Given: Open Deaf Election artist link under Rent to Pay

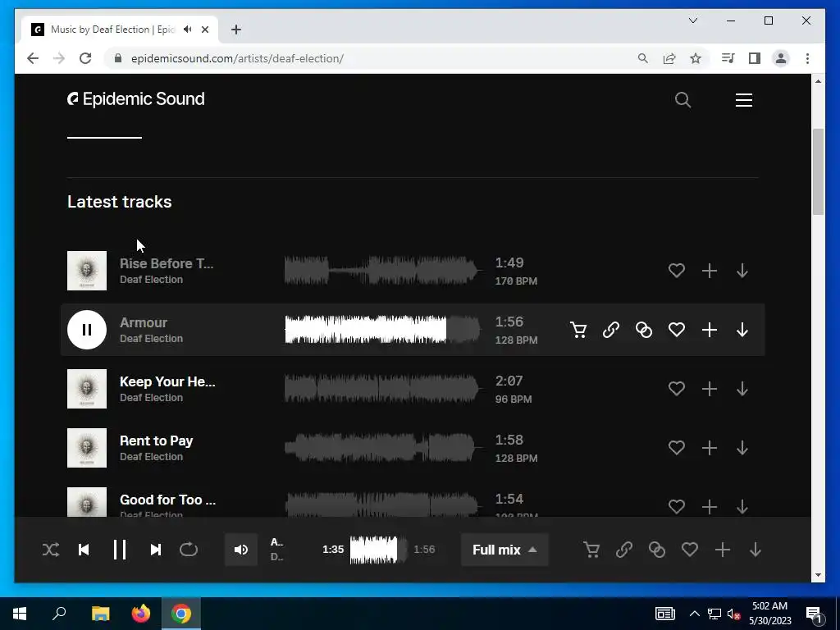Looking at the screenshot, I should coord(151,457).
